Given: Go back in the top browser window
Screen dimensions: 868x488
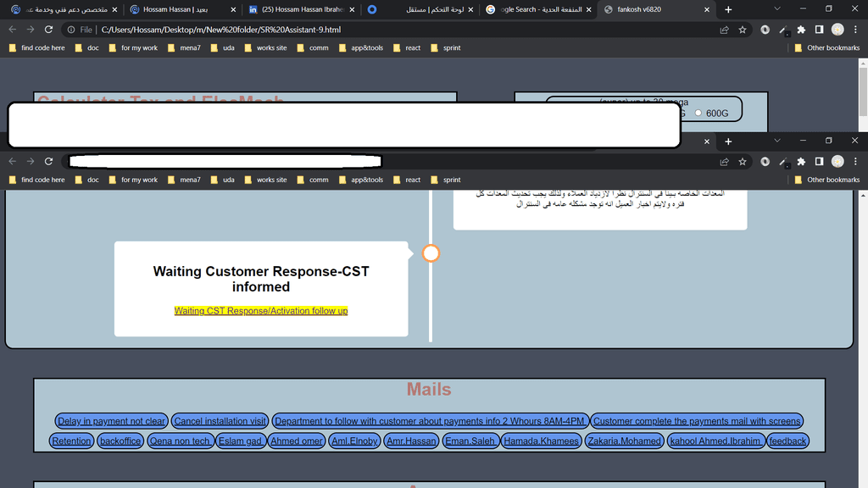Looking at the screenshot, I should (x=13, y=30).
